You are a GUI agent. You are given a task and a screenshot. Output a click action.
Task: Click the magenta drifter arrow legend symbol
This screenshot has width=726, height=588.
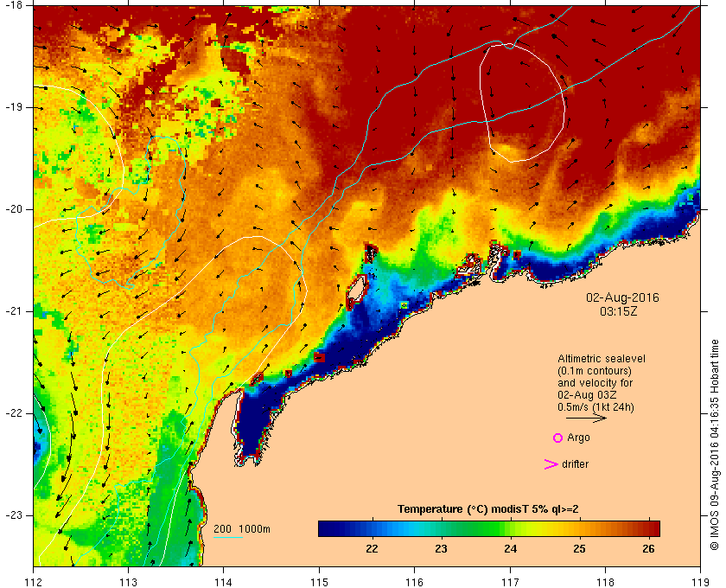[x=551, y=464]
